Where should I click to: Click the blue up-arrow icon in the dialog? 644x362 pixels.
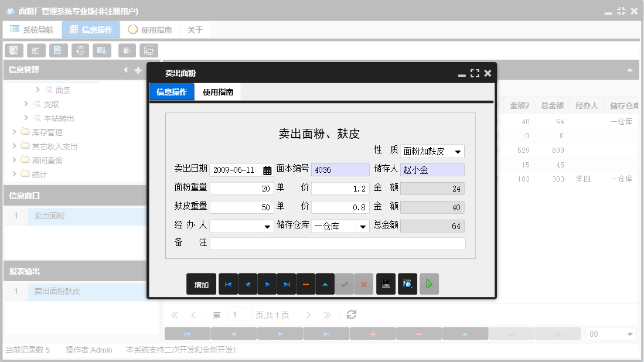tap(325, 284)
